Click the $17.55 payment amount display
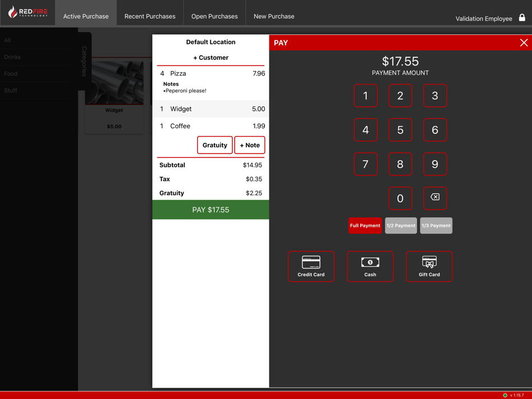 click(400, 61)
